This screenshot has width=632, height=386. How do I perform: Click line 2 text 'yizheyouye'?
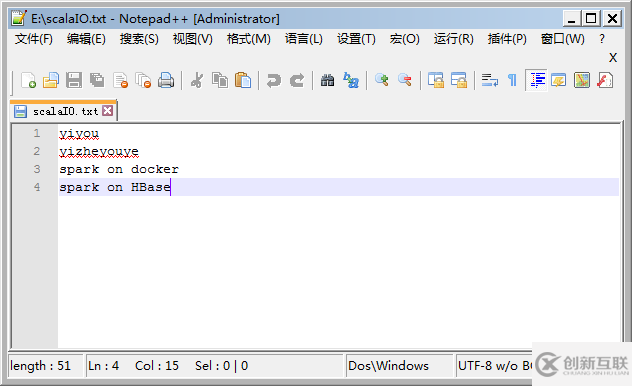click(99, 151)
